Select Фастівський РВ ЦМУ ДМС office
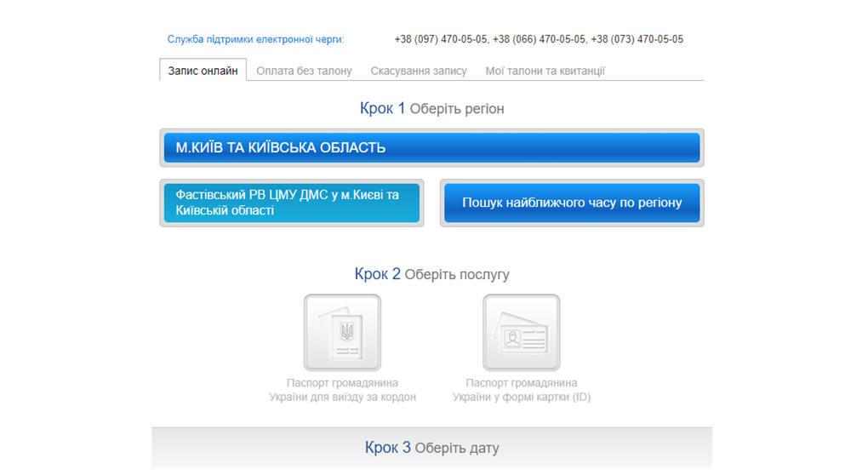This screenshot has width=868, height=475. [x=291, y=203]
